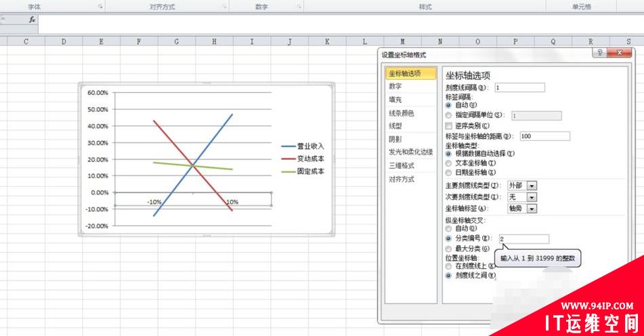The image size is (644, 336).
Task: Switch to 线条颜色 tab
Action: coord(411,113)
